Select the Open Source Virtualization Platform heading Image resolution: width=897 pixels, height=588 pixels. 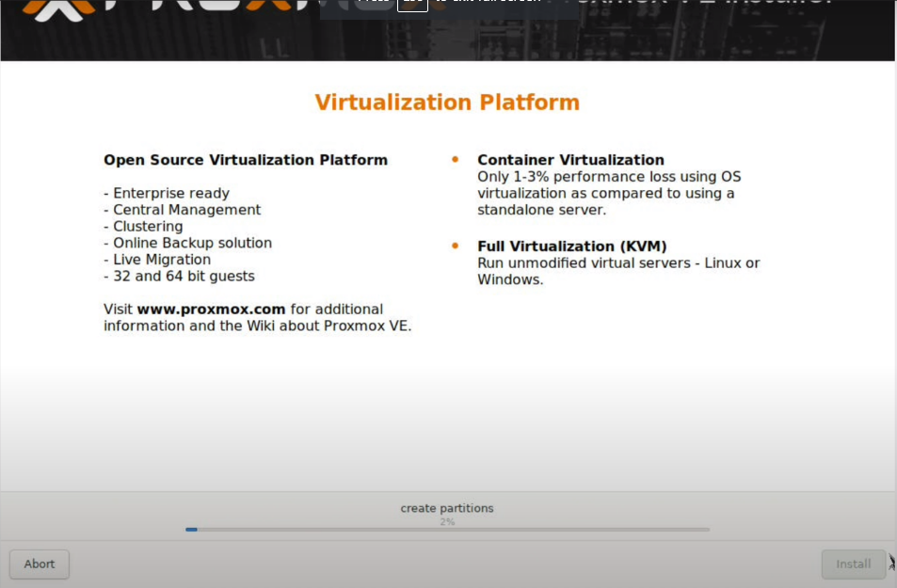coord(246,160)
